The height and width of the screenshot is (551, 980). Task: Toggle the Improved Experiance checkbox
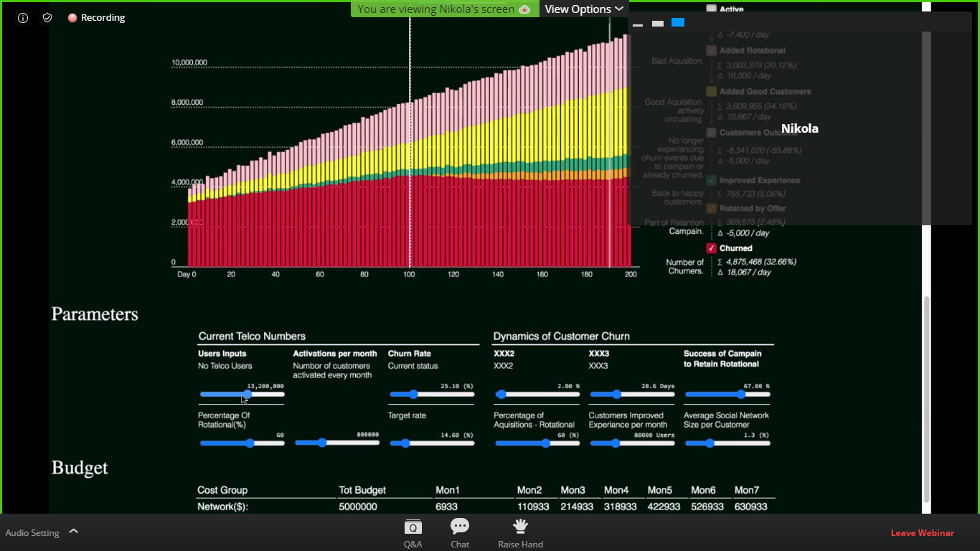(x=712, y=181)
